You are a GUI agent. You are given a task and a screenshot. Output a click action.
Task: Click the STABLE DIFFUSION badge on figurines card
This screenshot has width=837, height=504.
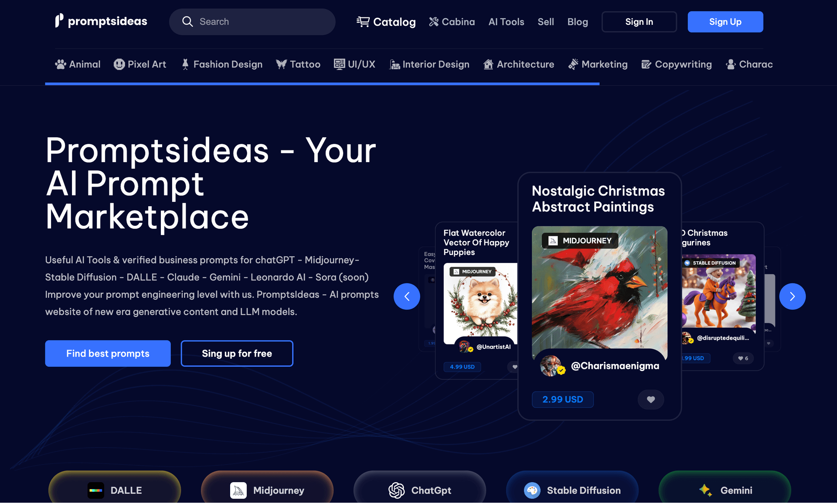click(710, 263)
